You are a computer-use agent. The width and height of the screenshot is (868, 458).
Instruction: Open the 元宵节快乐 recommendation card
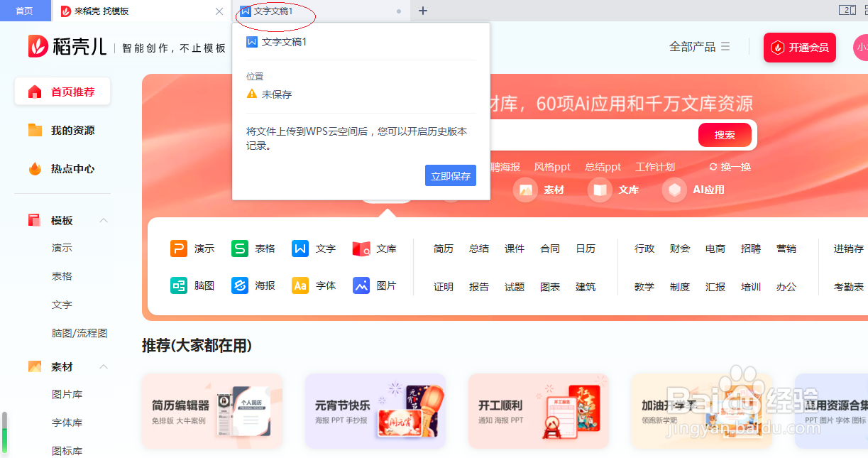(x=375, y=410)
